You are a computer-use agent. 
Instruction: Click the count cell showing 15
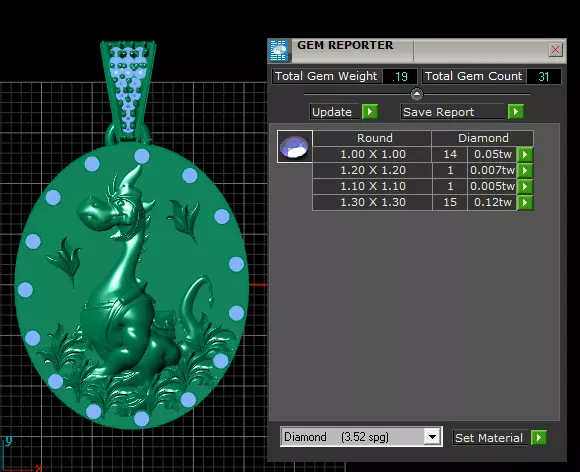point(450,202)
